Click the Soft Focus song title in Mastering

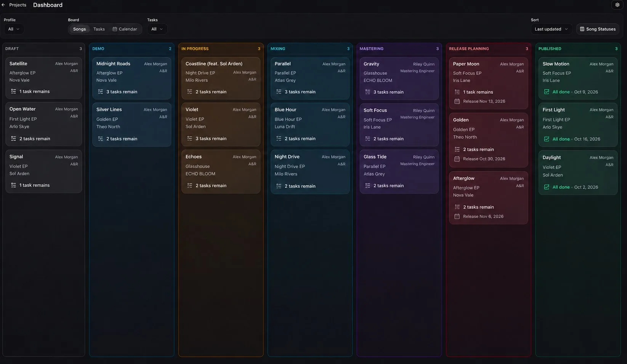375,110
